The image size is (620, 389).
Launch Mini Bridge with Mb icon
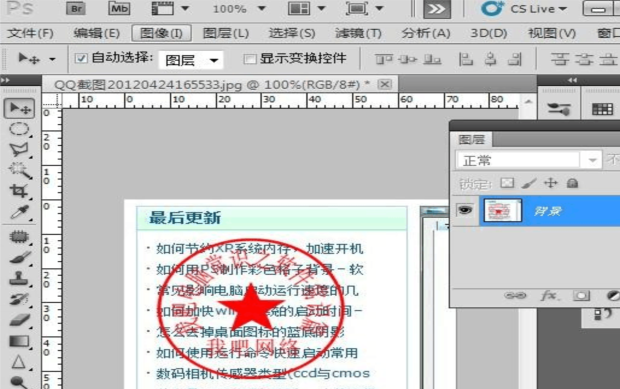[x=119, y=8]
